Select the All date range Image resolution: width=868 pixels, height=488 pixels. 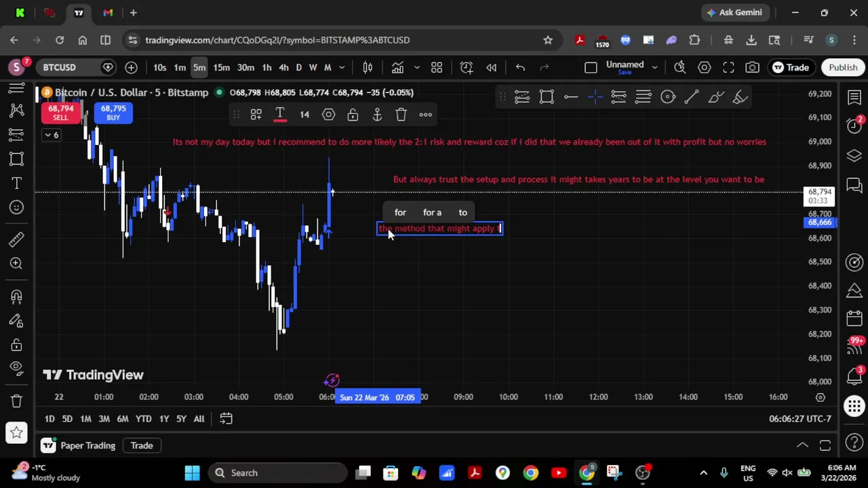click(x=199, y=419)
